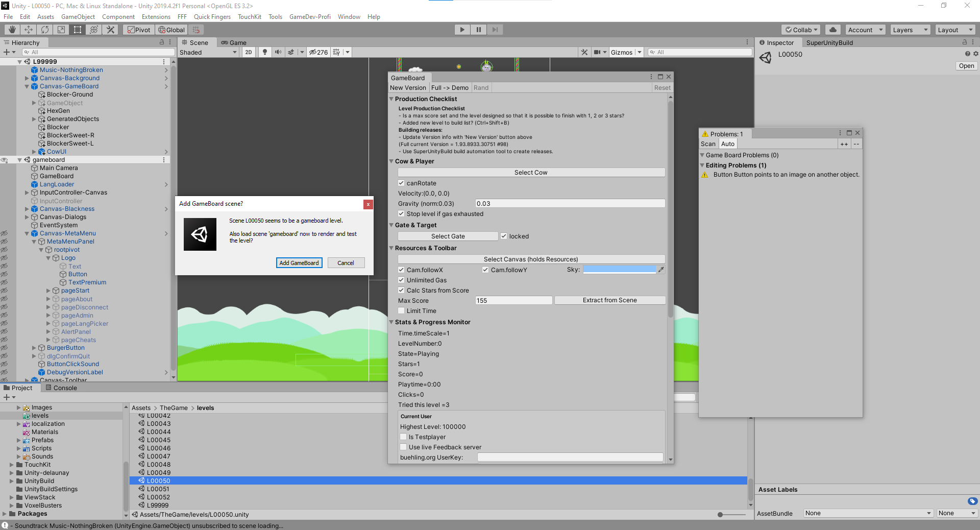Select the Hand tool in toolbar
The width and height of the screenshot is (980, 530).
tap(12, 30)
